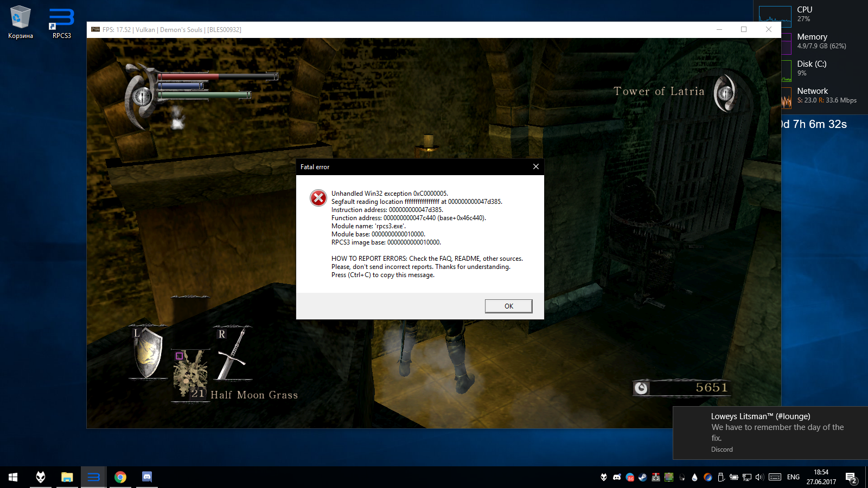Switch the ENG input language indicator
The image size is (868, 488).
point(793,477)
